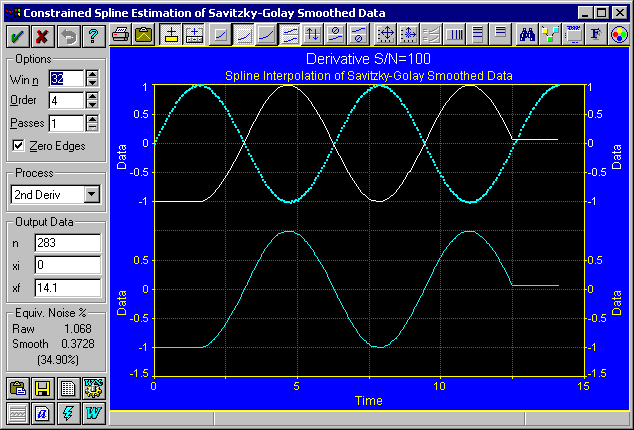This screenshot has height=430, width=634.
Task: Click the xi field showing 0
Action: coord(68,265)
